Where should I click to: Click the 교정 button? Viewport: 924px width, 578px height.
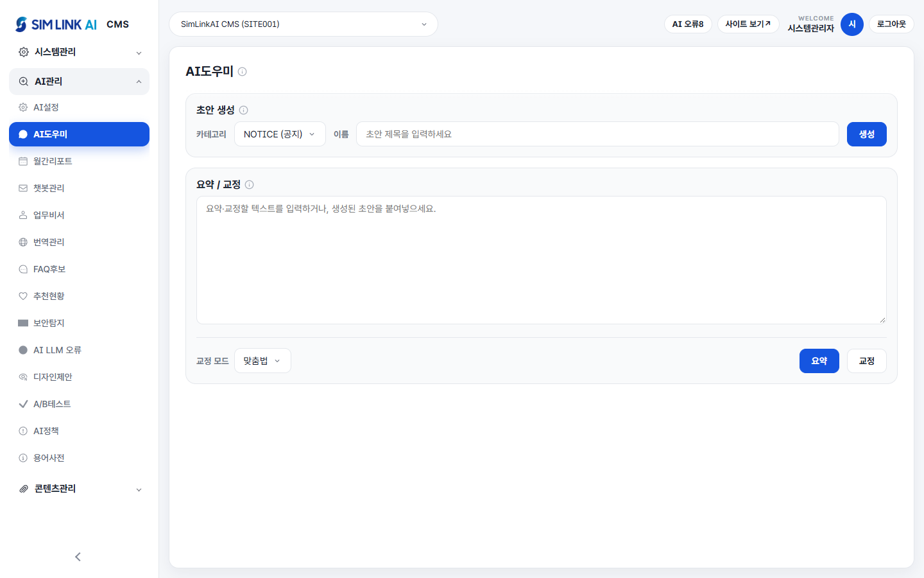867,361
